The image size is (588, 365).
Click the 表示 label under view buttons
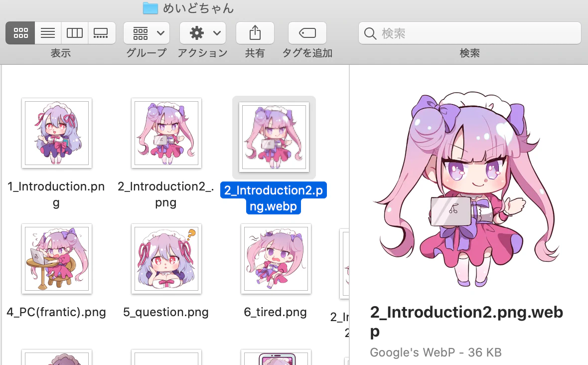[x=61, y=53]
